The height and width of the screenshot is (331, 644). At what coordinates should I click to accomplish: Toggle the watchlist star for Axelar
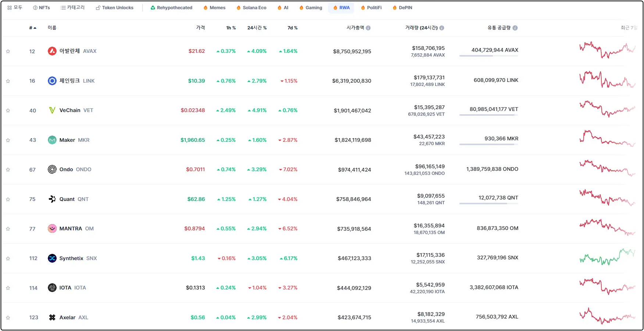pyautogui.click(x=8, y=318)
